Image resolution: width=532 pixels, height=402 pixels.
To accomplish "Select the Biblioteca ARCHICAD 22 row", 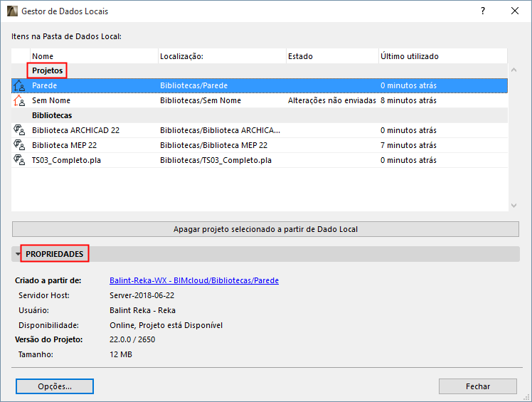I will point(260,130).
